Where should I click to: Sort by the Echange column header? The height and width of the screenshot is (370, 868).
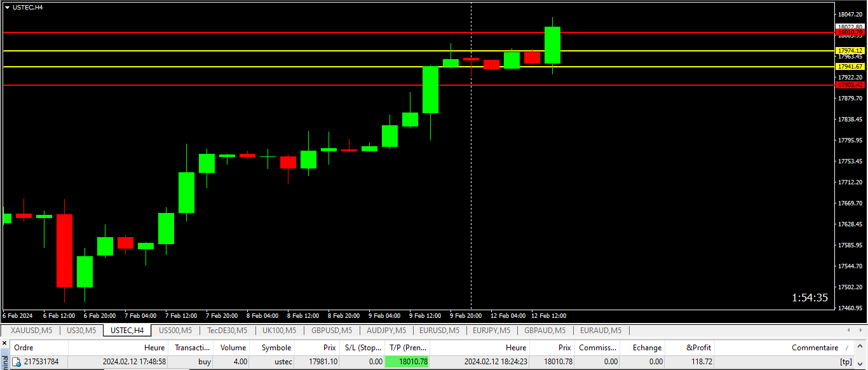pos(642,348)
